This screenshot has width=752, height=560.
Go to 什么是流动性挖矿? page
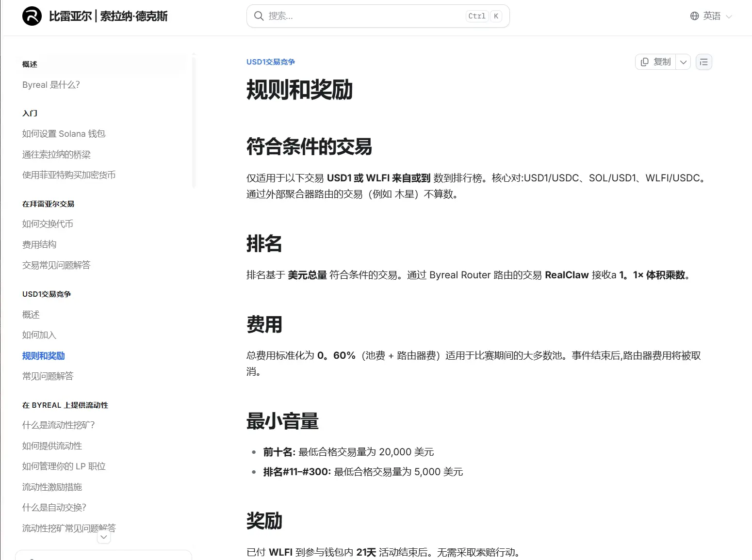59,425
